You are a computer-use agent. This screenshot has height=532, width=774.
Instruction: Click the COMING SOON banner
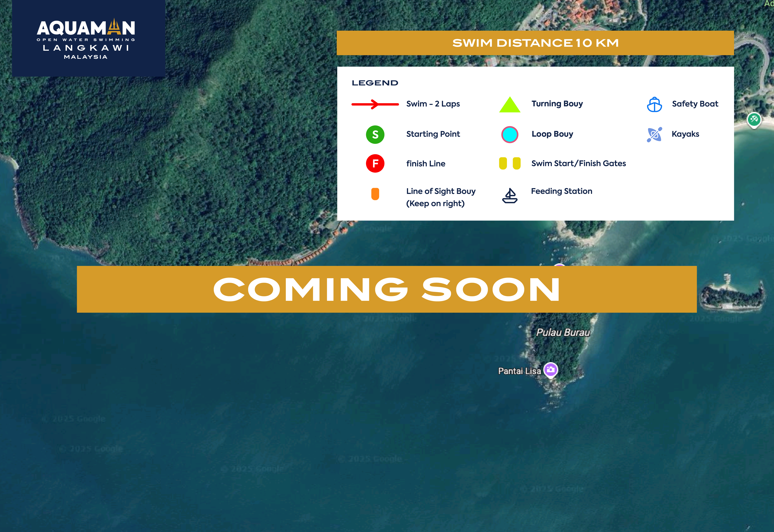point(386,289)
